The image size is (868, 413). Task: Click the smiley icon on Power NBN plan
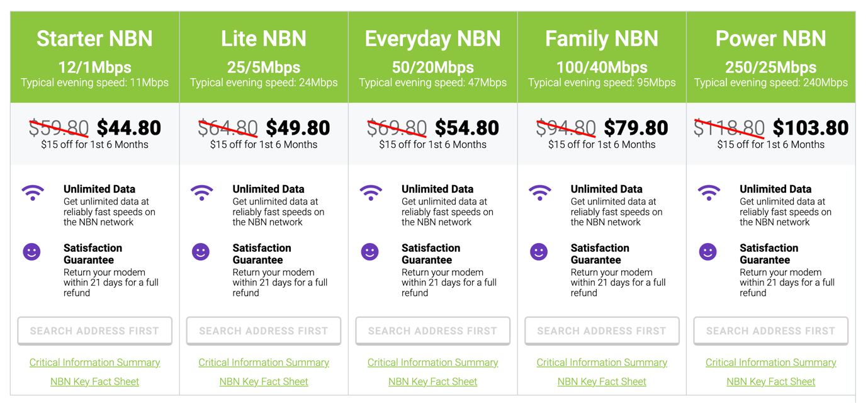pos(709,251)
